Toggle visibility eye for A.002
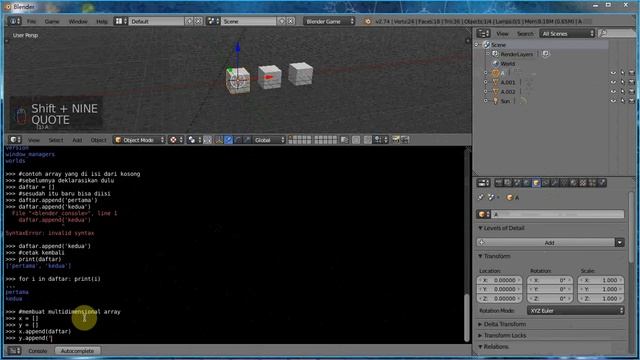Viewport: 640px width, 360px height. [x=613, y=92]
